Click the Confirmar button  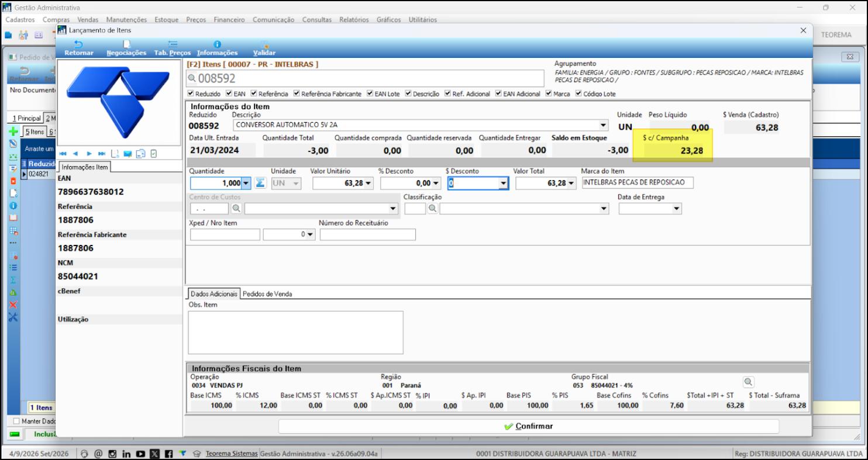[529, 426]
